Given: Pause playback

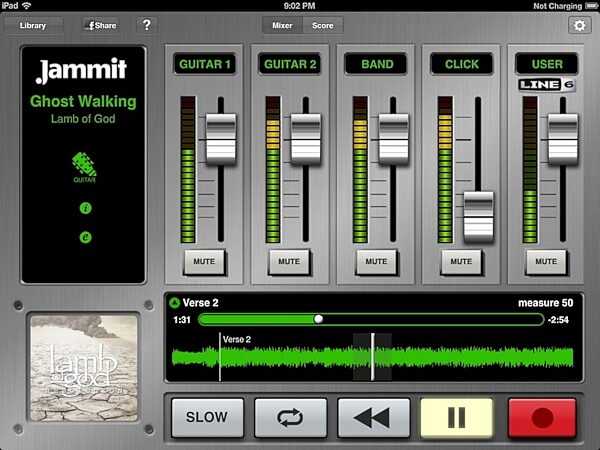Looking at the screenshot, I should (457, 417).
